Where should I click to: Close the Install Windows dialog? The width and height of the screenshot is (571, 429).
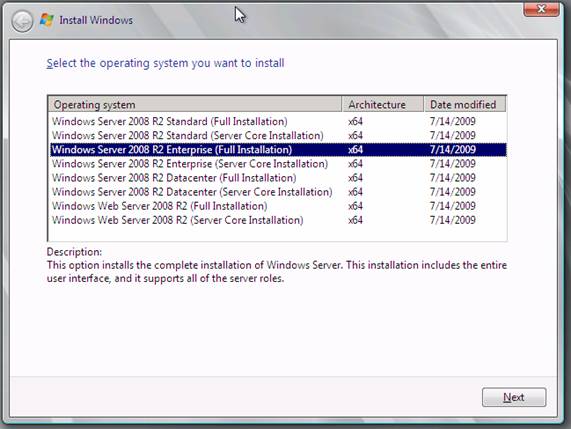(x=541, y=9)
